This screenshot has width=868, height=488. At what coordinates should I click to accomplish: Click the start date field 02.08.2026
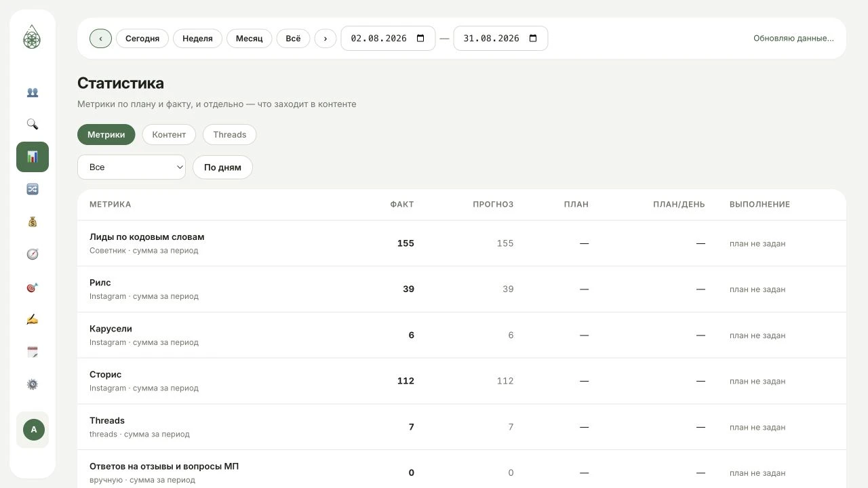pyautogui.click(x=388, y=39)
